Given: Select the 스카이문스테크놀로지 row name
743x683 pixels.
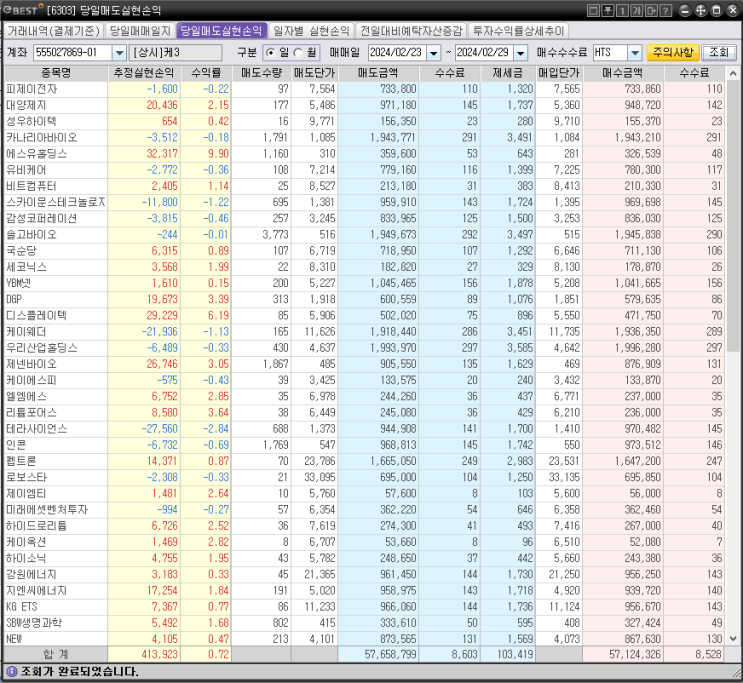Looking at the screenshot, I should click(x=55, y=202).
